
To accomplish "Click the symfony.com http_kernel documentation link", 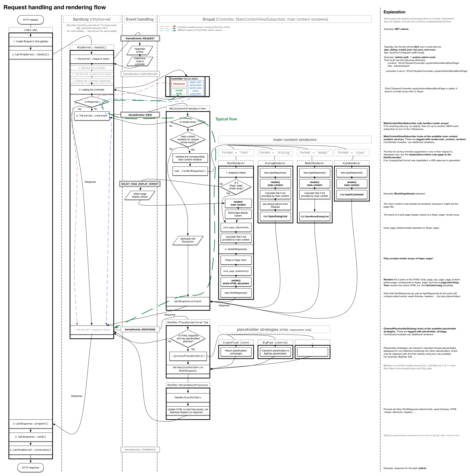I will pyautogui.click(x=92, y=26).
